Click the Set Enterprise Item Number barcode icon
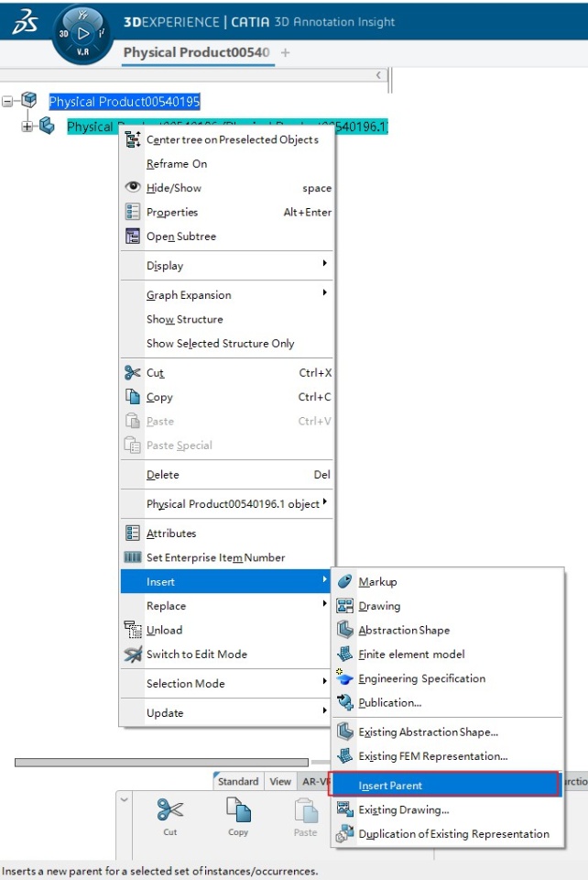588x880 pixels. click(133, 556)
